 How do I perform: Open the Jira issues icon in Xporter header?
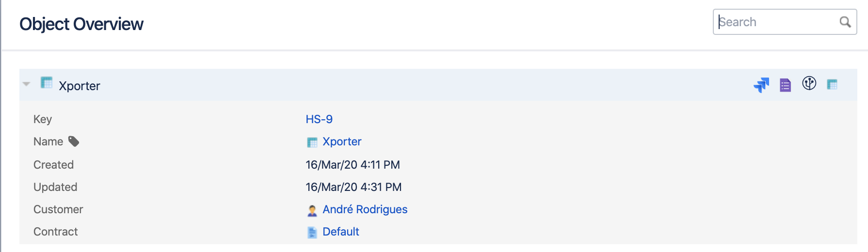[x=761, y=85]
